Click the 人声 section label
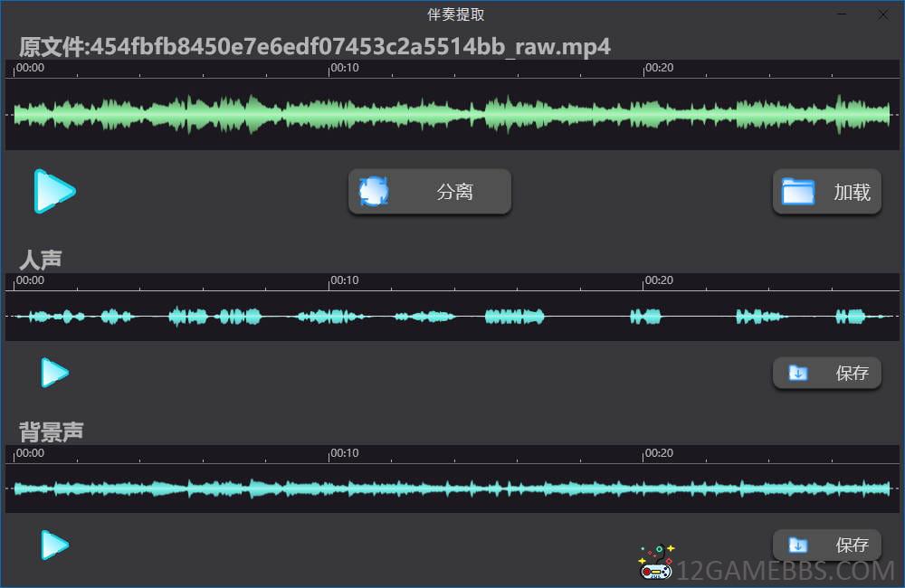The height and width of the screenshot is (588, 905). [x=41, y=260]
